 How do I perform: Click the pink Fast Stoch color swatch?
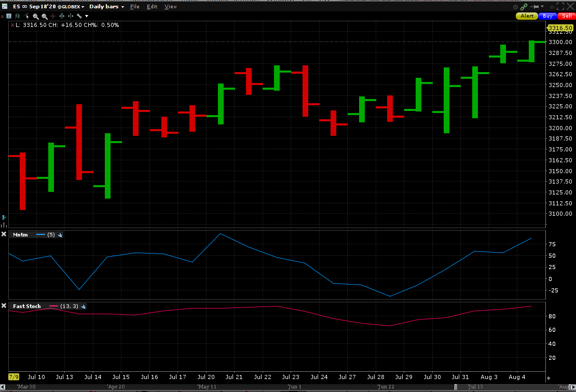pos(53,306)
